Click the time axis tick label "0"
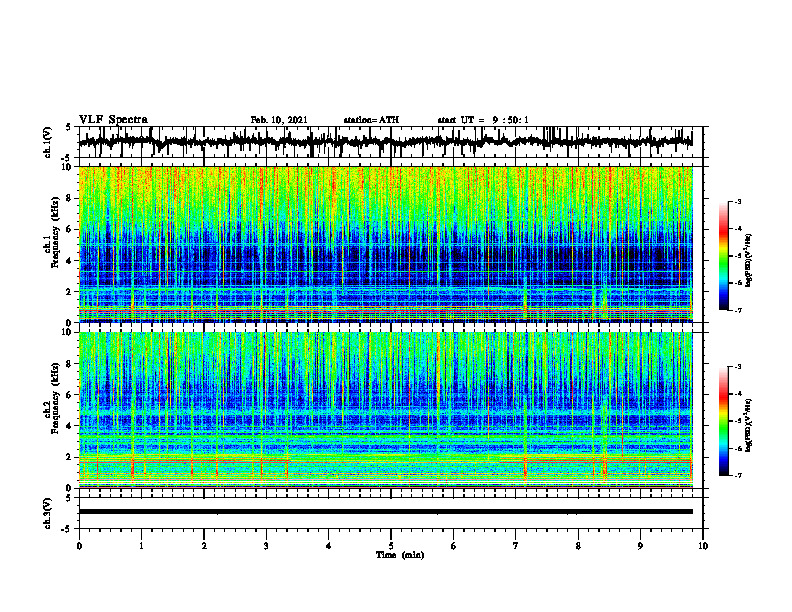792x612 pixels. [79, 546]
